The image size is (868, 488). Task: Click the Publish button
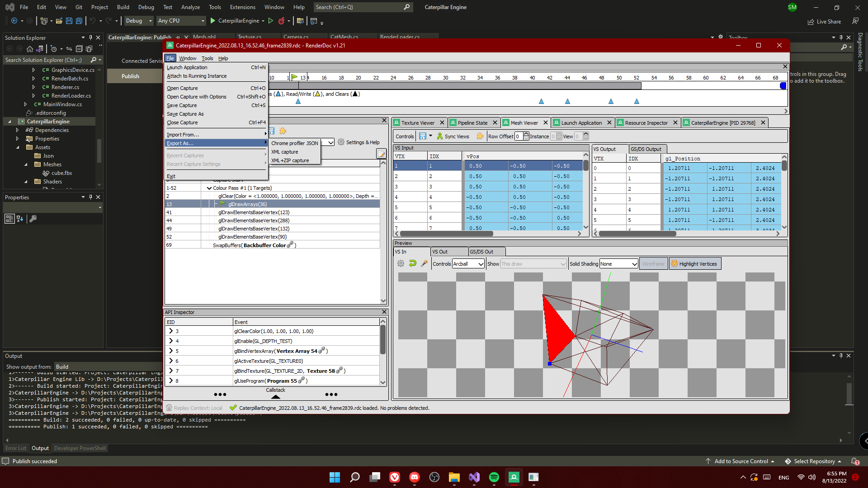pyautogui.click(x=130, y=76)
